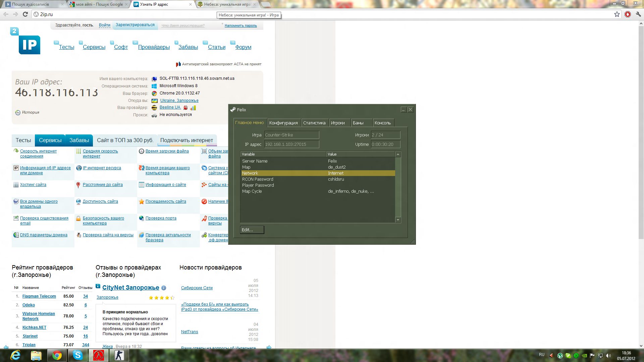Click the signal bars icon next to Beeline UA
The height and width of the screenshot is (362, 644).
point(193,108)
